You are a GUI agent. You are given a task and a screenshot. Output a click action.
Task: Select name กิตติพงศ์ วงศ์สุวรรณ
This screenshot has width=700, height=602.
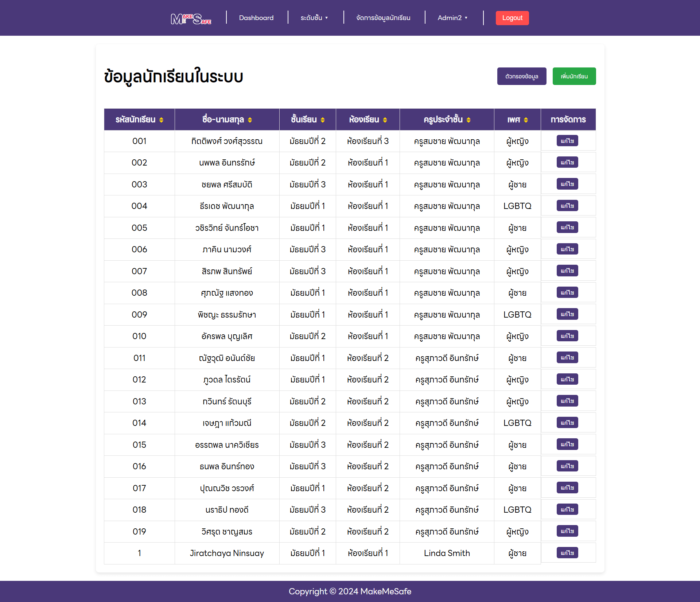coord(227,141)
